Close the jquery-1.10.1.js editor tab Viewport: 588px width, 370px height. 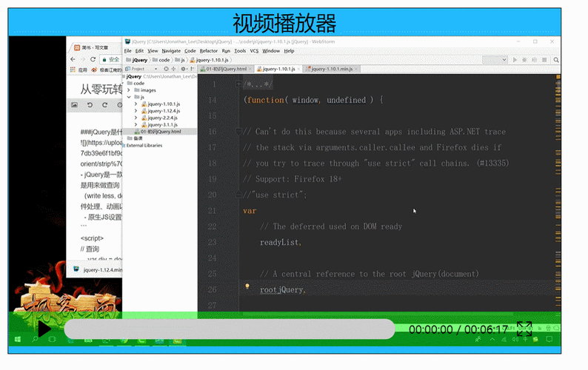[299, 70]
